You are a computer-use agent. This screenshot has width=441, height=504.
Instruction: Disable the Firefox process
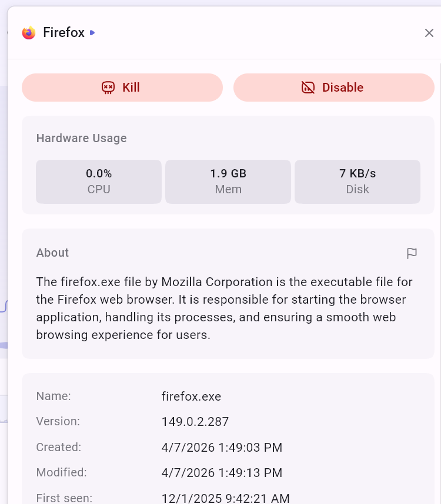[334, 88]
